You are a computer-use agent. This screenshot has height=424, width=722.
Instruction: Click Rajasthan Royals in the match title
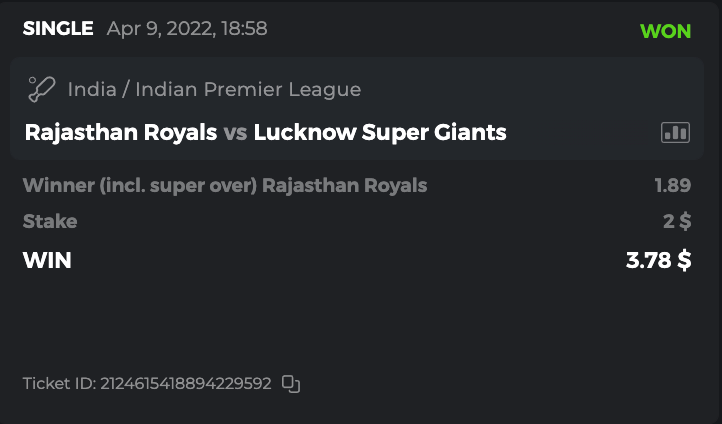[x=120, y=133]
